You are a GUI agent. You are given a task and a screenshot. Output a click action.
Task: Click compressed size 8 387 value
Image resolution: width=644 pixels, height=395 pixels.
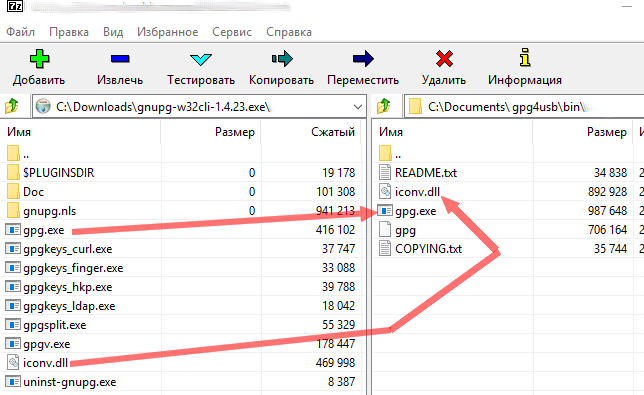[341, 382]
